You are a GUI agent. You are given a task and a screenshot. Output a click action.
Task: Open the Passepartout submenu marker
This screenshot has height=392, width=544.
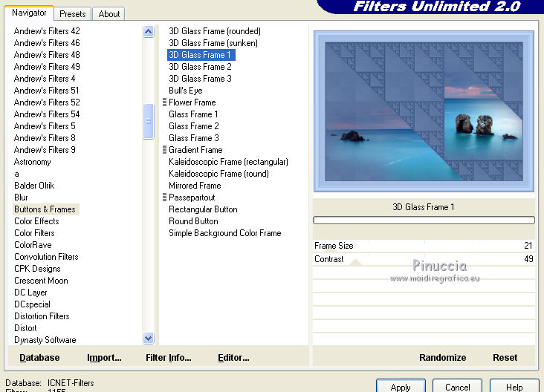pyautogui.click(x=164, y=197)
